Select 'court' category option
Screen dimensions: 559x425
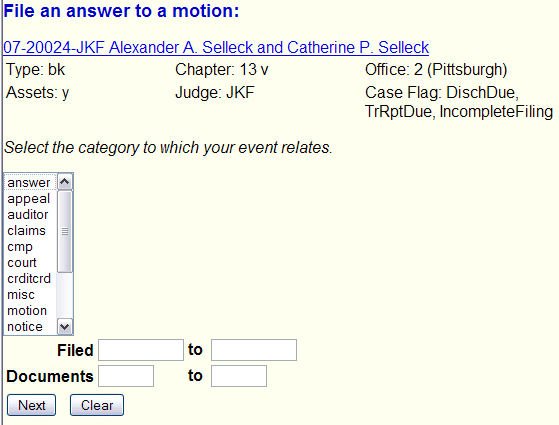31,263
